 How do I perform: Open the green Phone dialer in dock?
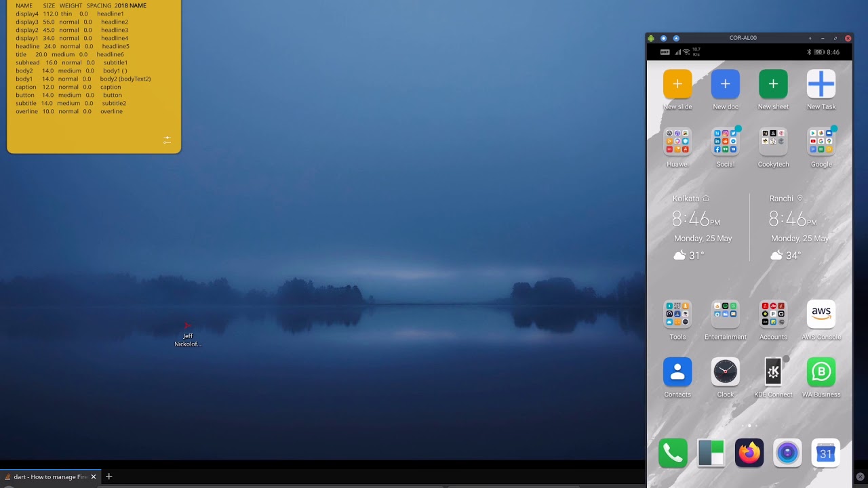pos(673,453)
